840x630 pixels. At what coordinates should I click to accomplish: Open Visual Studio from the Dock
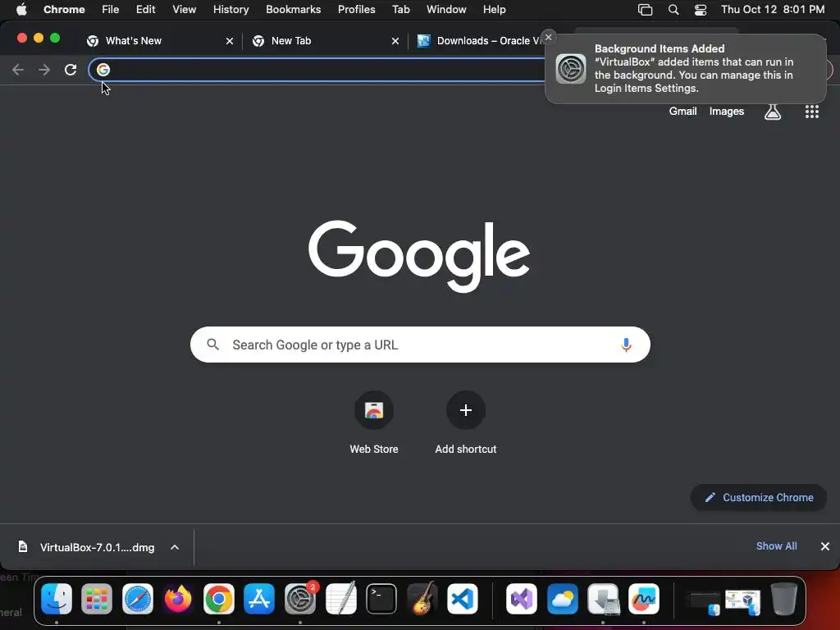click(x=522, y=598)
